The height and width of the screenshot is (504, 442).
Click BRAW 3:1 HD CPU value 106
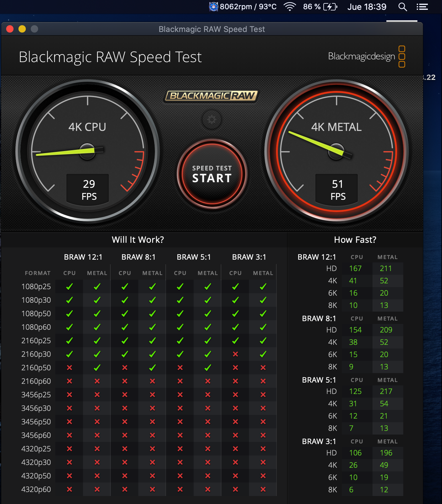(x=355, y=453)
